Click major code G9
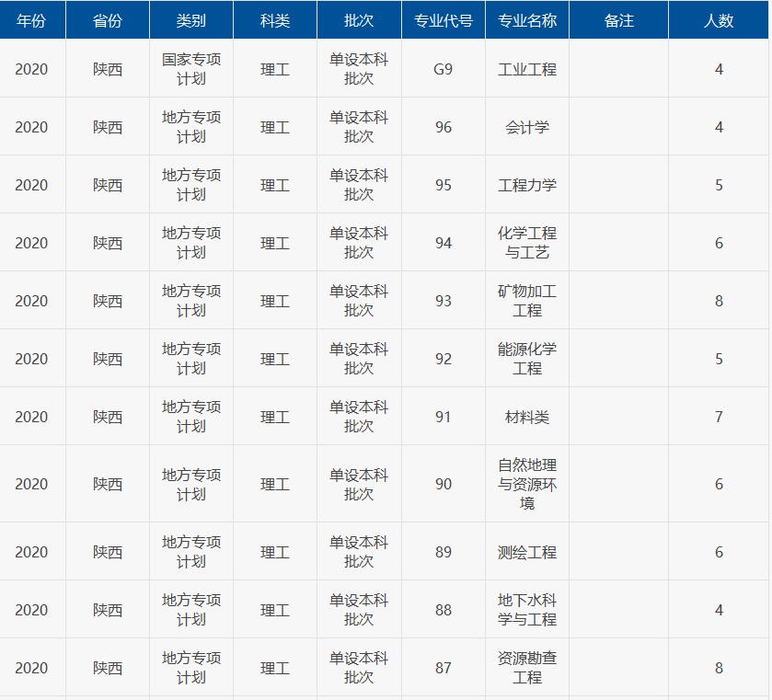The width and height of the screenshot is (772, 700). point(444,69)
